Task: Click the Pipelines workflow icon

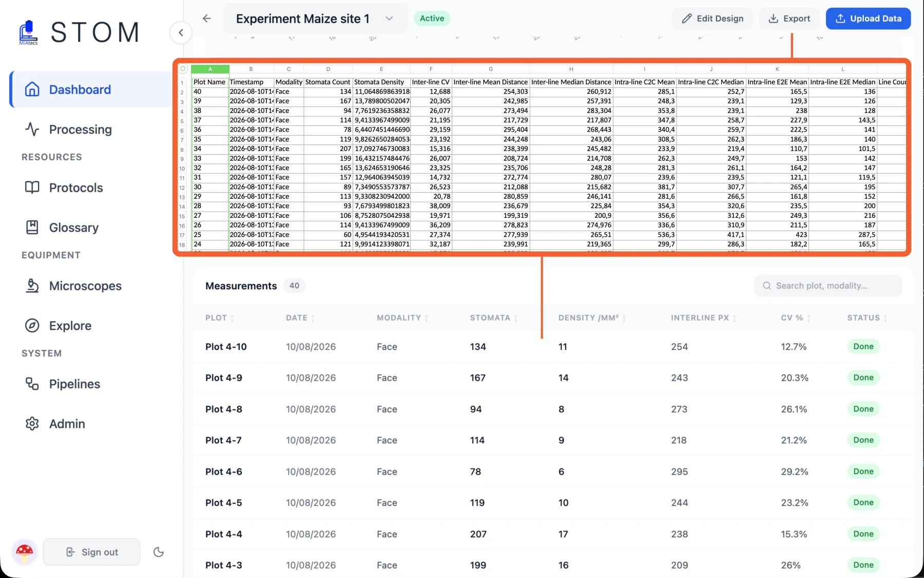Action: (32, 384)
